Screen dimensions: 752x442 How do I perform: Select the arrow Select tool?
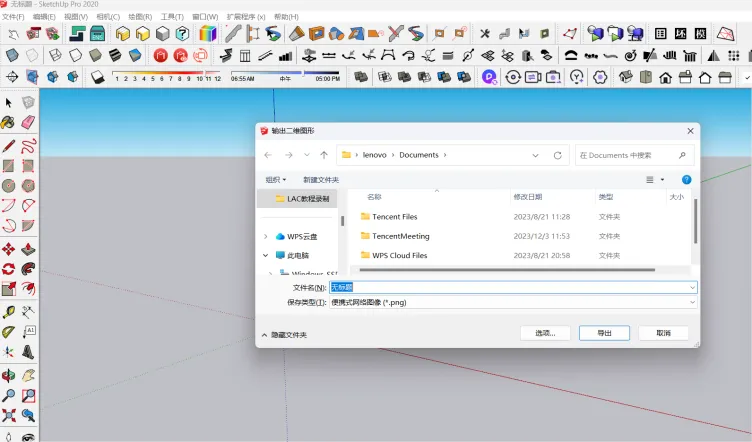click(x=9, y=103)
